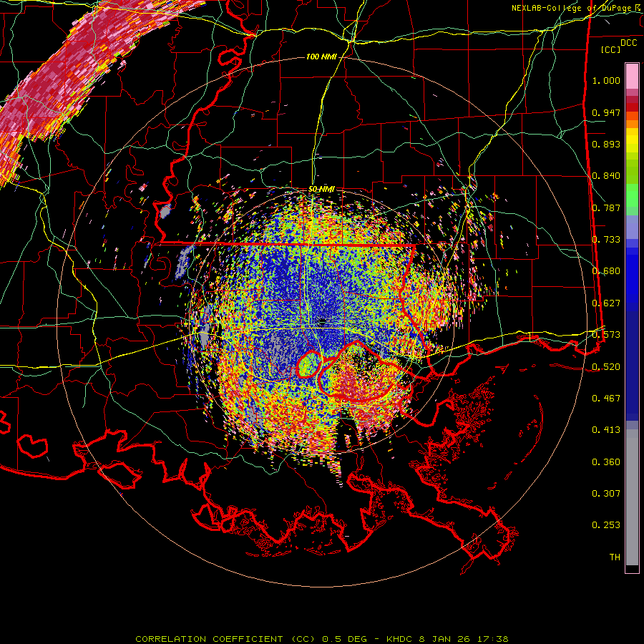The height and width of the screenshot is (644, 644).
Task: Pick the bright green segment of color bar
Action: pos(632,195)
